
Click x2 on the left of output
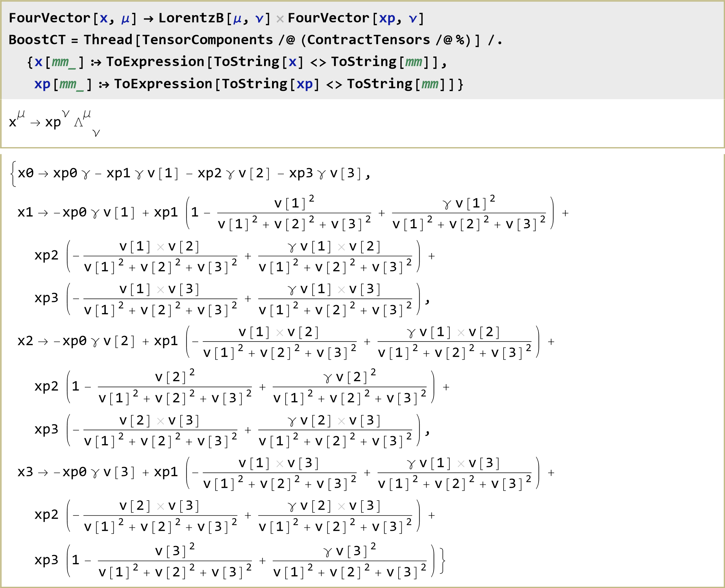[25, 341]
